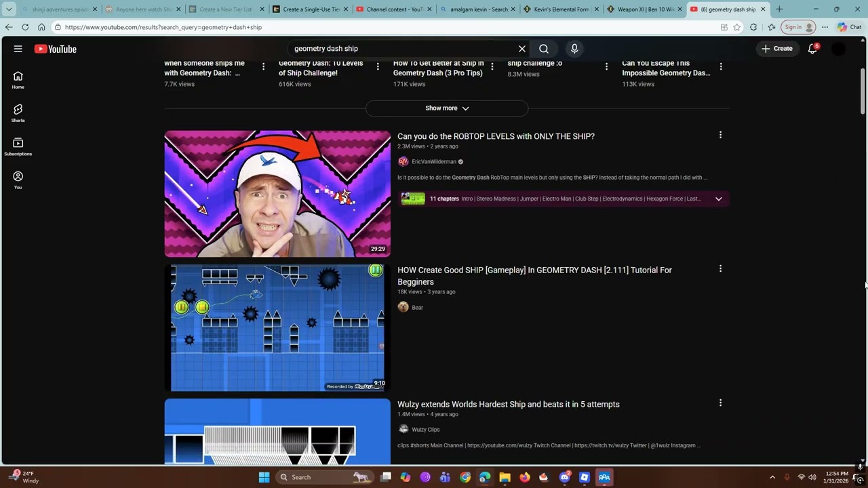This screenshot has height=488, width=868.
Task: Open the Wulzy Worlds Hardest Ship thumbnail
Action: [x=277, y=431]
